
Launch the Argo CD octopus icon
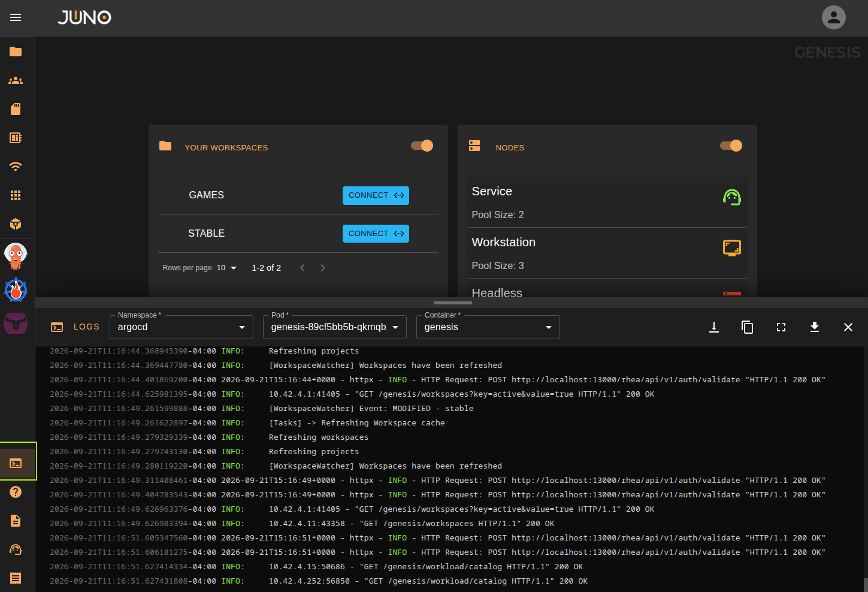click(16, 256)
